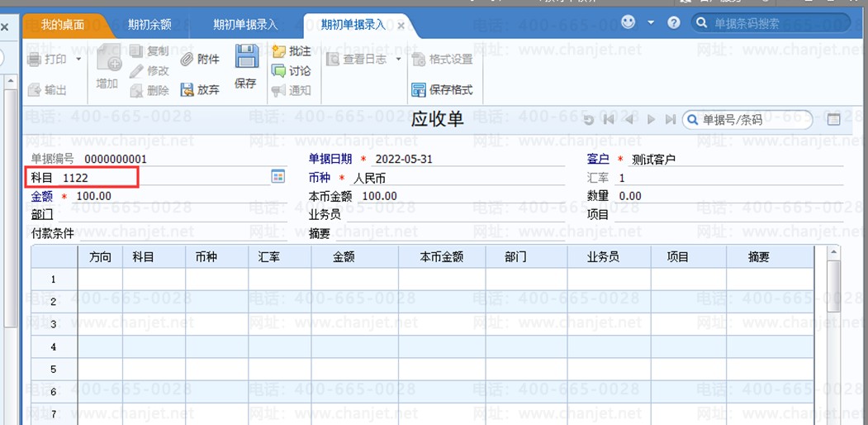Switch to the 我的桌面 tab
868x425 pixels.
pyautogui.click(x=63, y=25)
